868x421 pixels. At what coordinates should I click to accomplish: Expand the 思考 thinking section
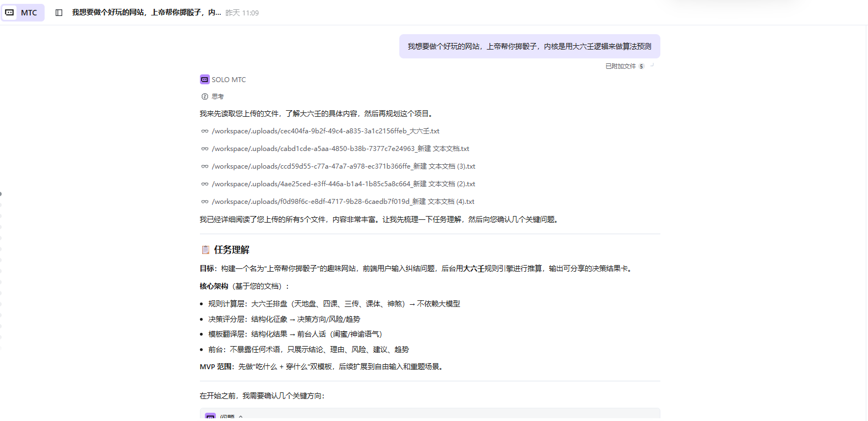(x=218, y=96)
